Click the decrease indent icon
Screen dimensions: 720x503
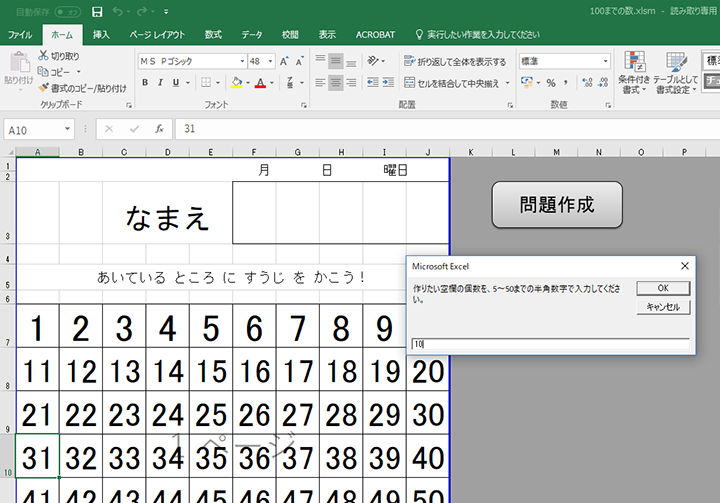(x=372, y=83)
